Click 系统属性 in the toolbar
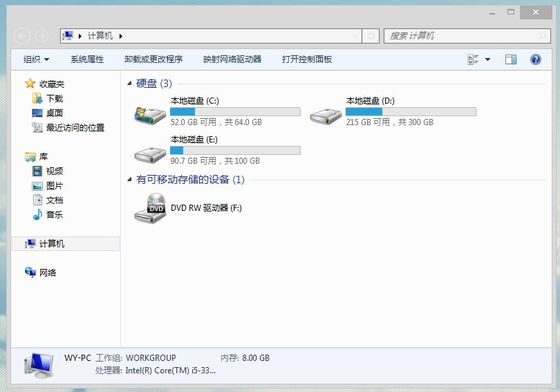The height and width of the screenshot is (392, 560). [x=87, y=59]
